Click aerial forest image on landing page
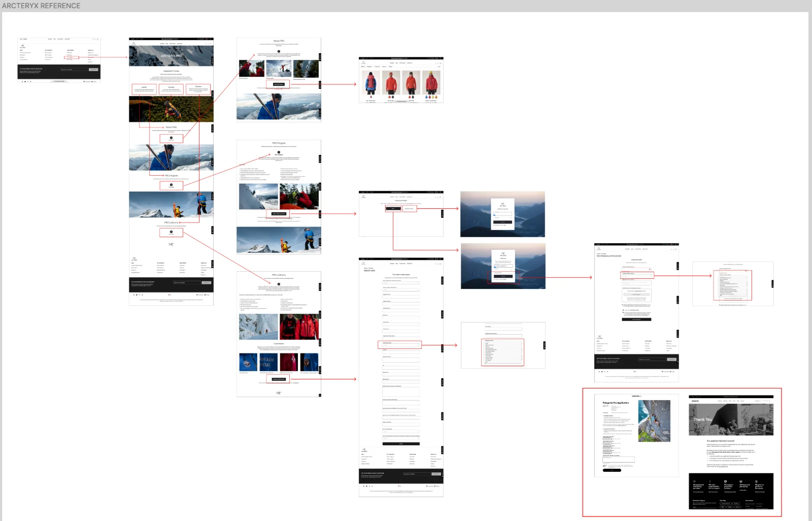 171,108
